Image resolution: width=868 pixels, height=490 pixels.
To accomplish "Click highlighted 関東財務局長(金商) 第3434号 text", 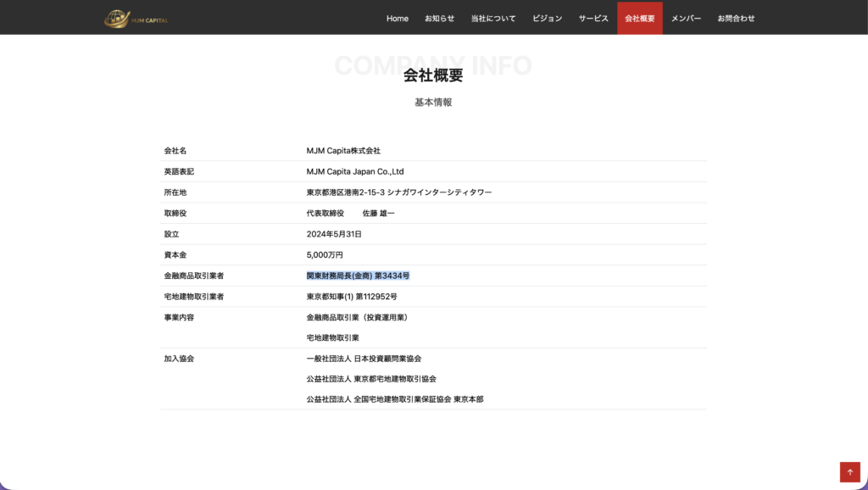I will click(x=359, y=276).
